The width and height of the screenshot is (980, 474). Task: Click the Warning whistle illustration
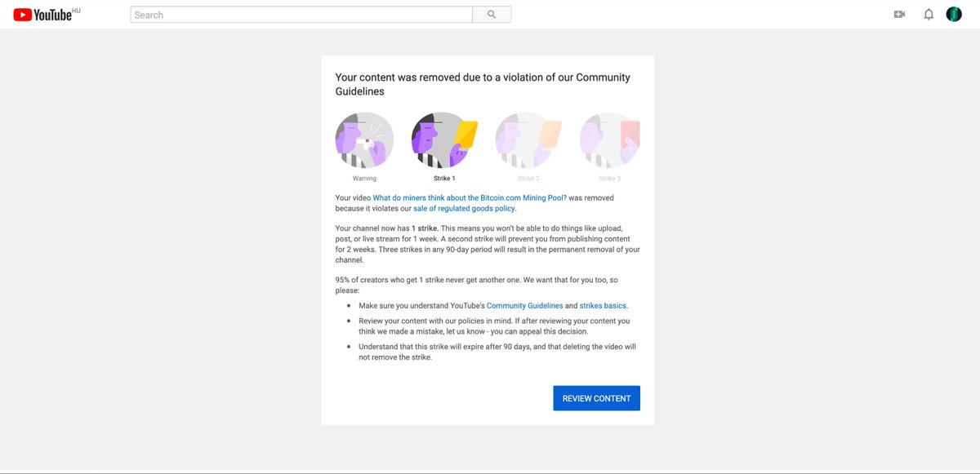click(364, 140)
